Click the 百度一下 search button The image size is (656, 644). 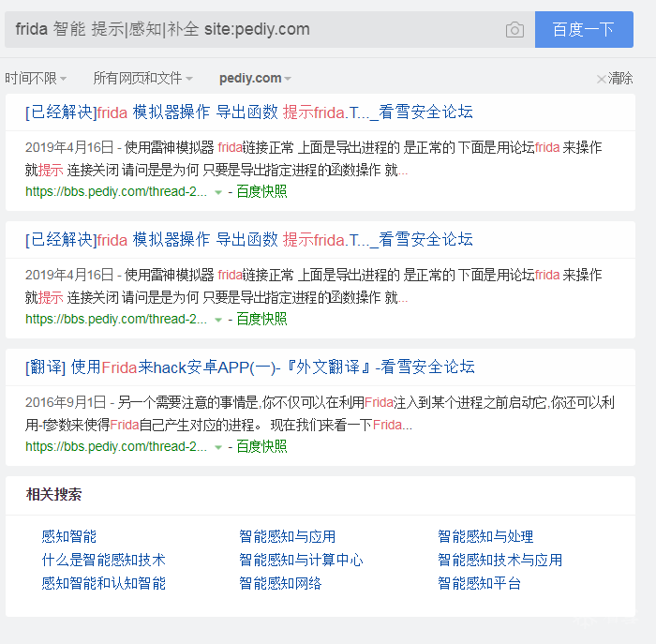tap(584, 29)
